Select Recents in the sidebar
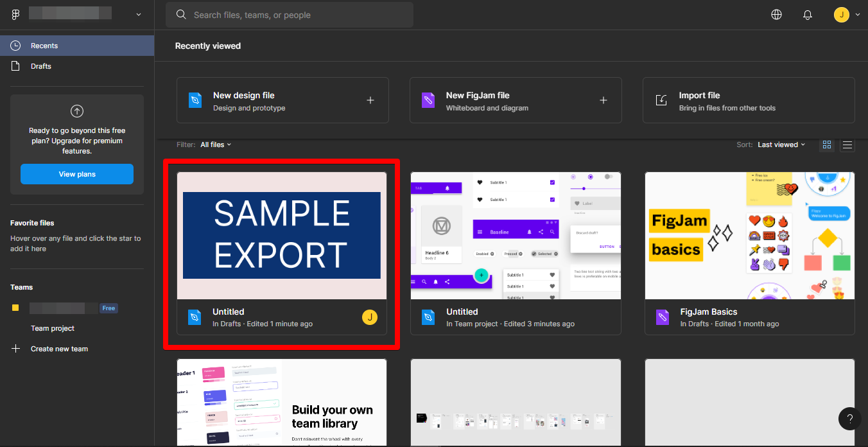The height and width of the screenshot is (447, 868). point(44,46)
